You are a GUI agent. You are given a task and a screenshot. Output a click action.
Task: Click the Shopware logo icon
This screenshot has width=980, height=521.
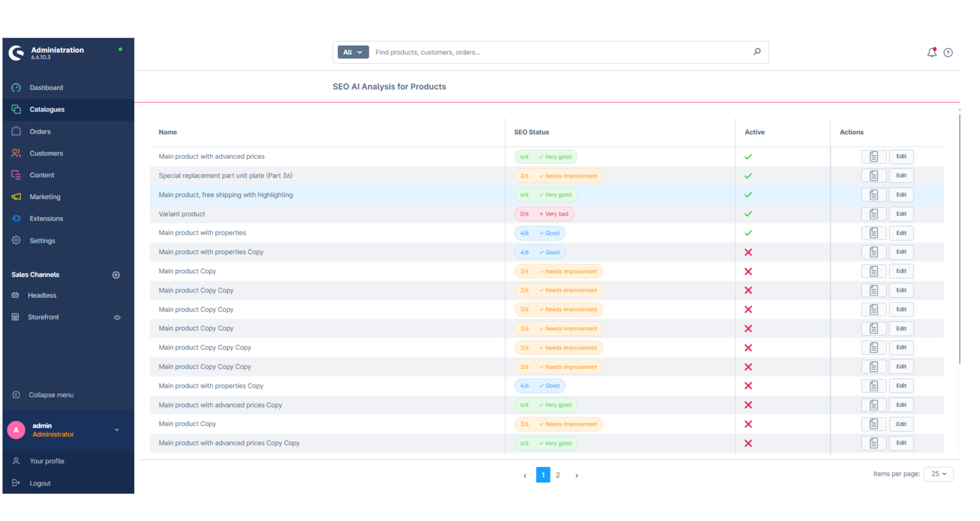16,53
